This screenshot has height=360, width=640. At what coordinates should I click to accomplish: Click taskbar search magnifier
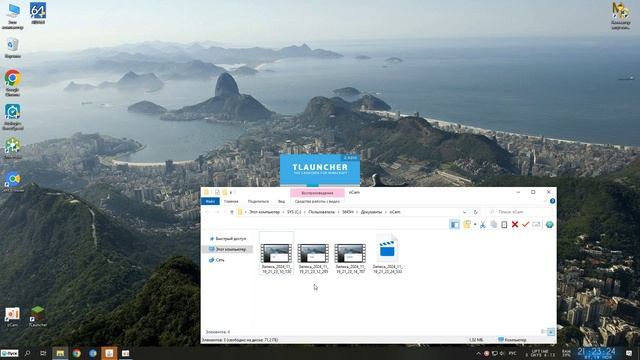[27, 353]
